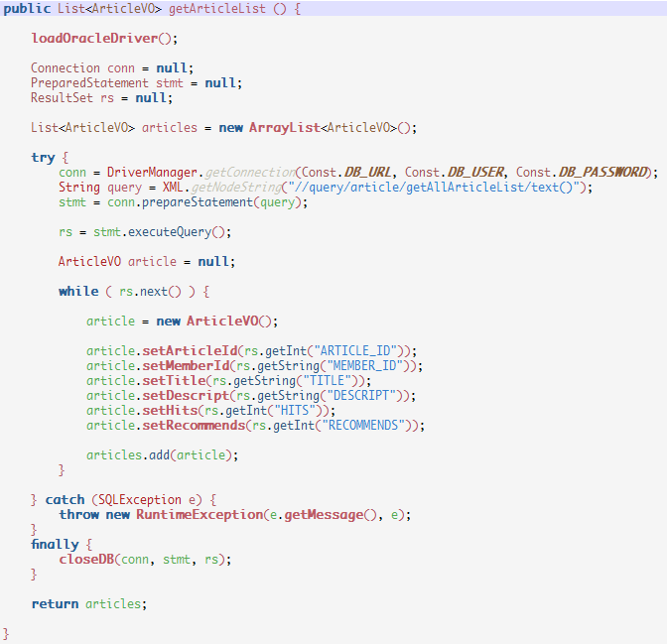Viewport: 667px width, 644px height.
Task: Click the "throw" keyword
Action: (x=78, y=515)
